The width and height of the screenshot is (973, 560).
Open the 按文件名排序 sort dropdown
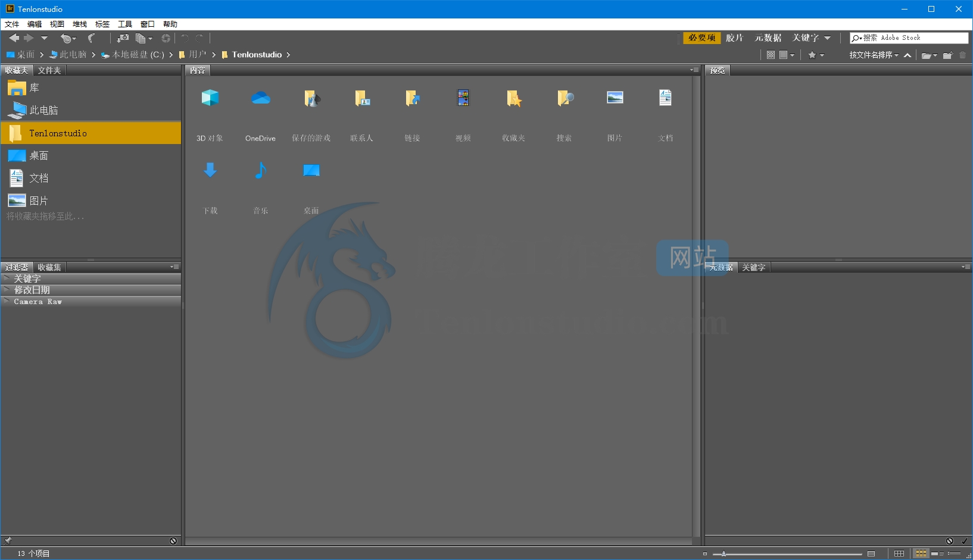(x=874, y=55)
